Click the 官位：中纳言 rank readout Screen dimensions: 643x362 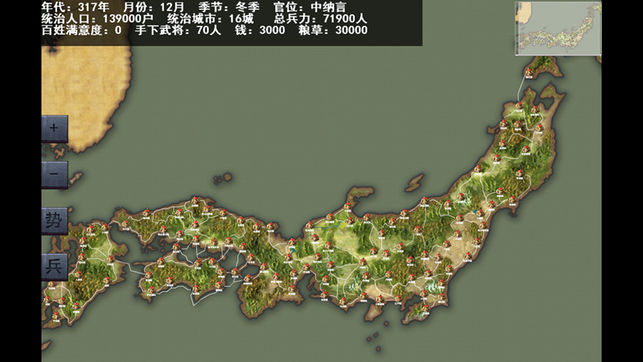pyautogui.click(x=310, y=7)
